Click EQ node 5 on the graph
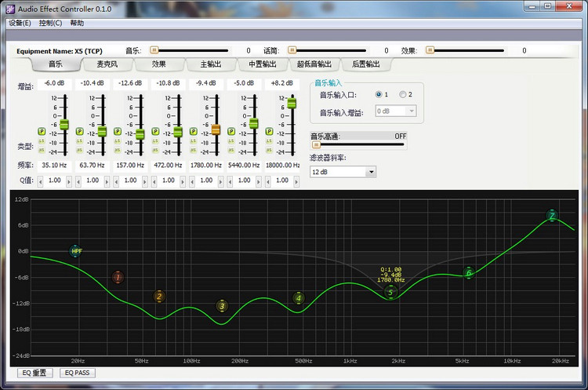 click(390, 292)
